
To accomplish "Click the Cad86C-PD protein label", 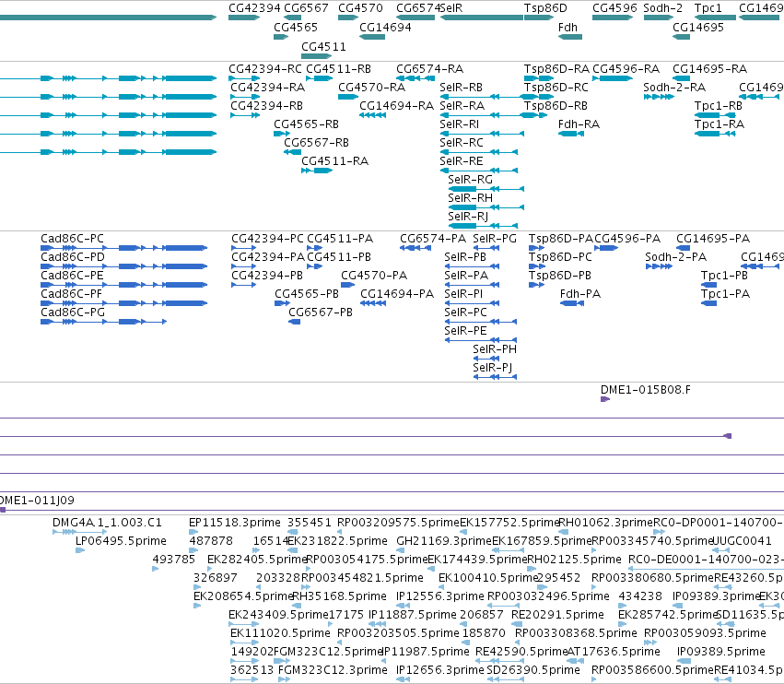I will coord(73,256).
